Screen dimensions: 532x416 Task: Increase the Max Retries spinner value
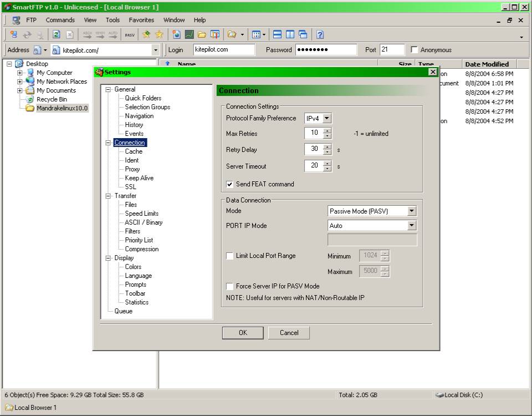pos(328,131)
